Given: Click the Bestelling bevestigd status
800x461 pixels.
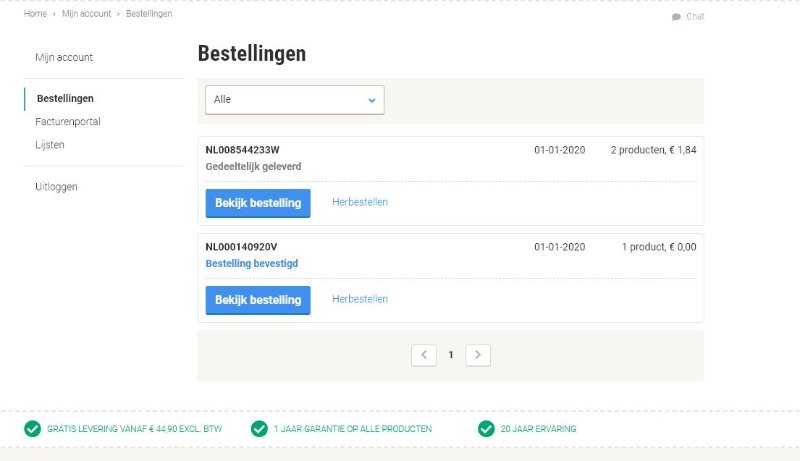Looking at the screenshot, I should point(252,263).
